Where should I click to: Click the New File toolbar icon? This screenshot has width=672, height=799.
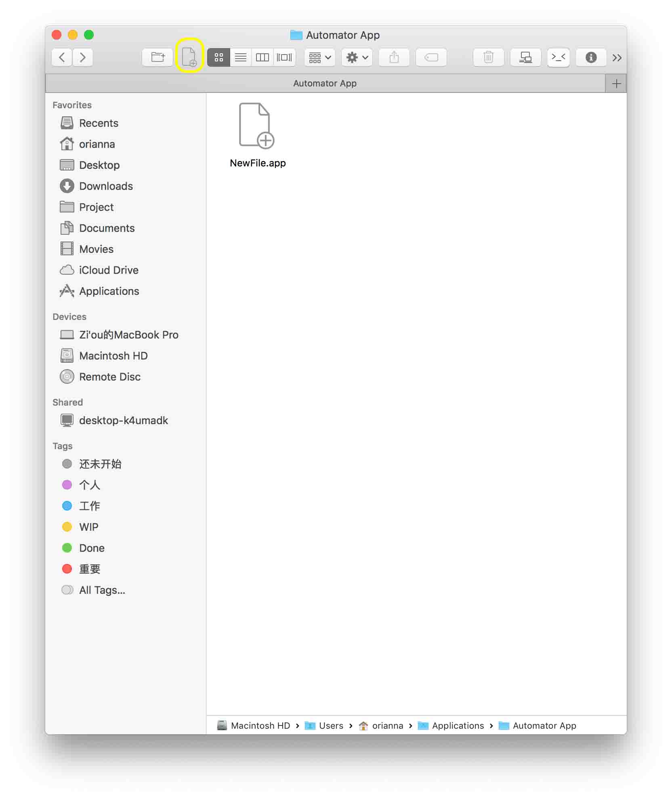pyautogui.click(x=189, y=57)
